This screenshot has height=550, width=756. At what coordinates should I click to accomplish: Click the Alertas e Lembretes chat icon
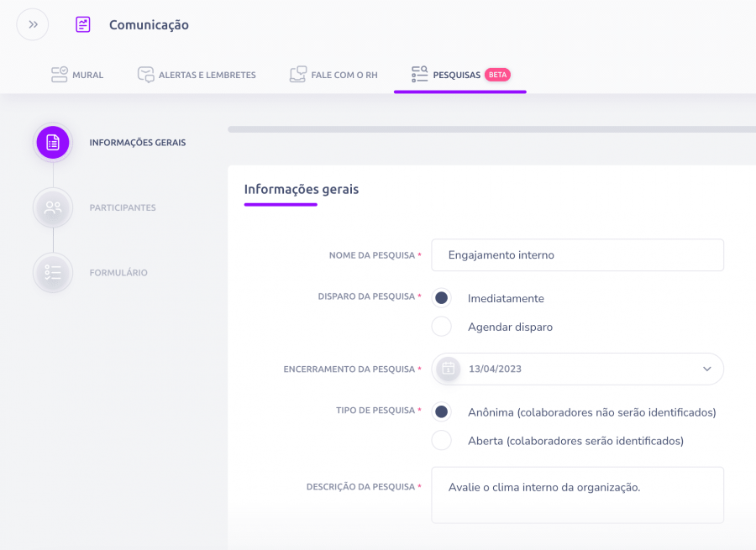pyautogui.click(x=145, y=75)
